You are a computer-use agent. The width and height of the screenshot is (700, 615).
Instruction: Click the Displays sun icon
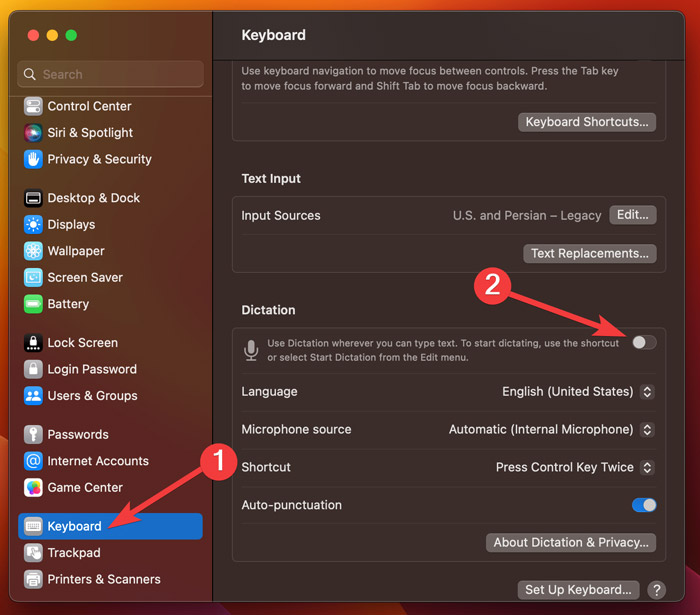[x=33, y=224]
